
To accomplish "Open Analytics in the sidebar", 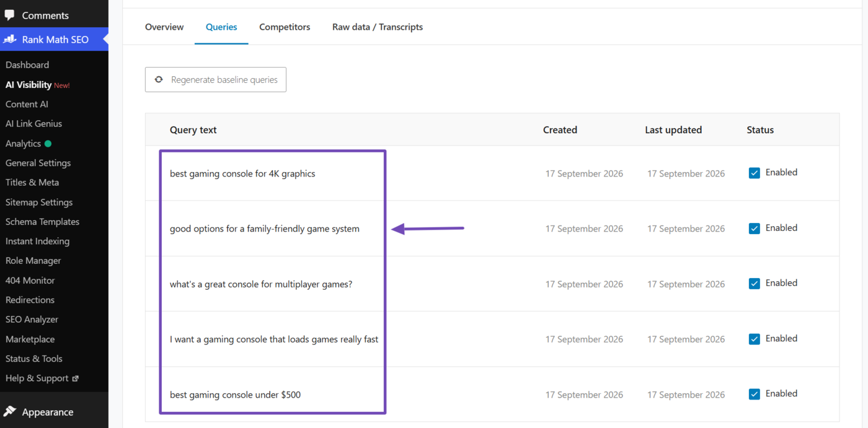I will [23, 144].
